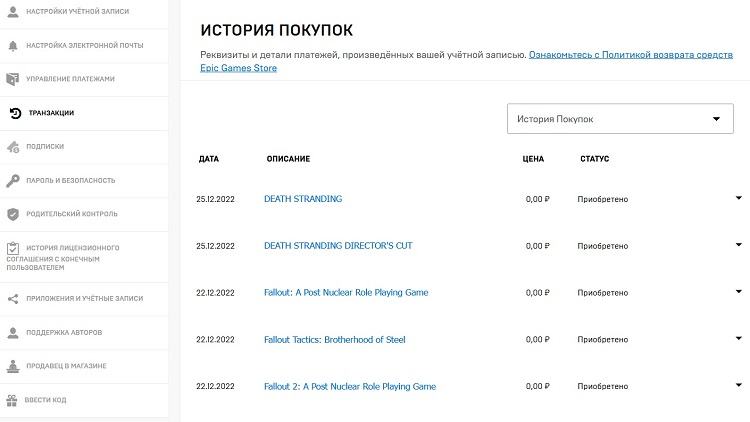Expand the Fallout 2 purchase row arrow

pos(738,385)
